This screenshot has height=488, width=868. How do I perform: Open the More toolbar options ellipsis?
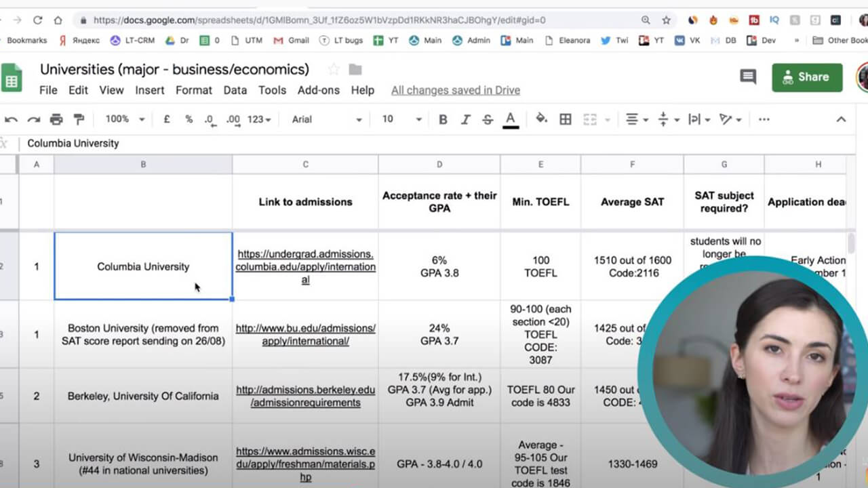764,119
